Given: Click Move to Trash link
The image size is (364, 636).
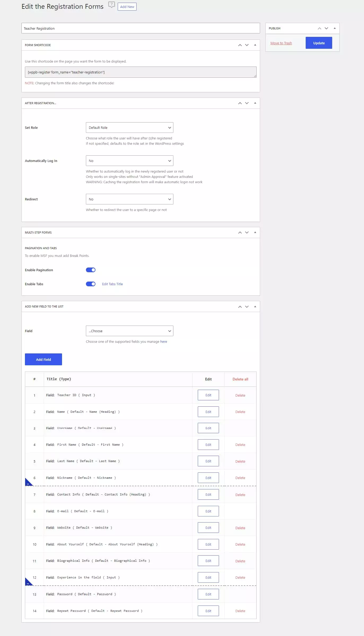Looking at the screenshot, I should [x=281, y=43].
